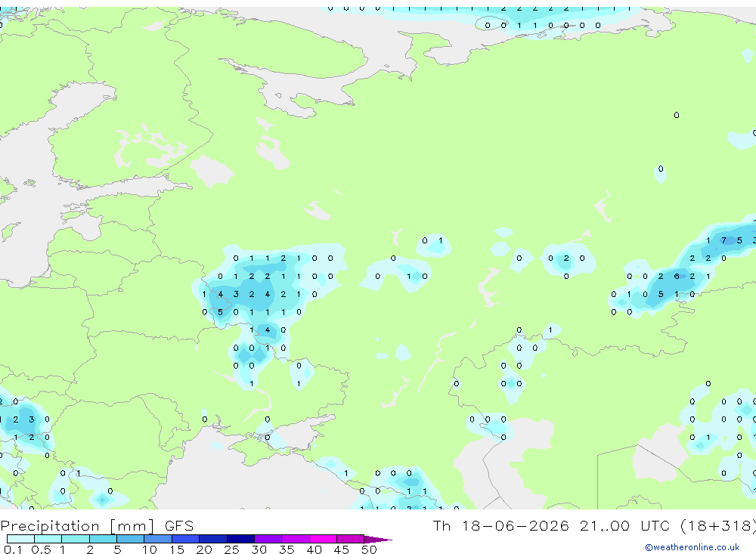Click the map value '6' precipitation number
This screenshot has width=756, height=554.
coord(677,277)
